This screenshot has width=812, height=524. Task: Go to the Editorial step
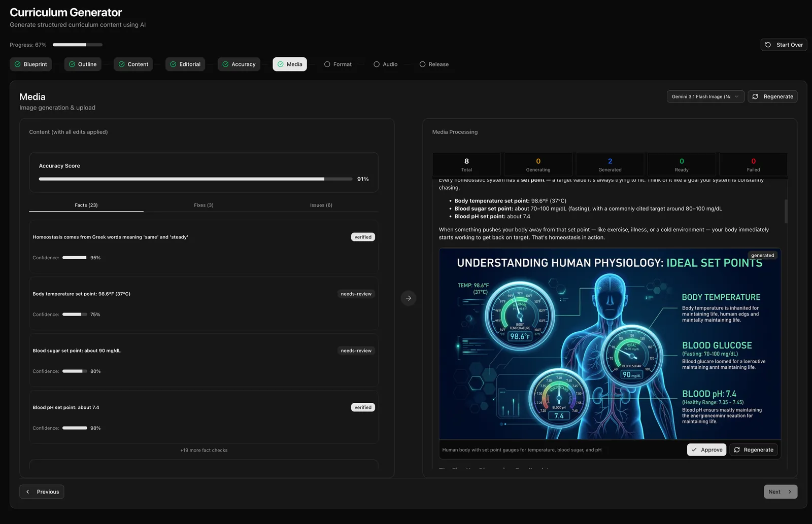(185, 64)
